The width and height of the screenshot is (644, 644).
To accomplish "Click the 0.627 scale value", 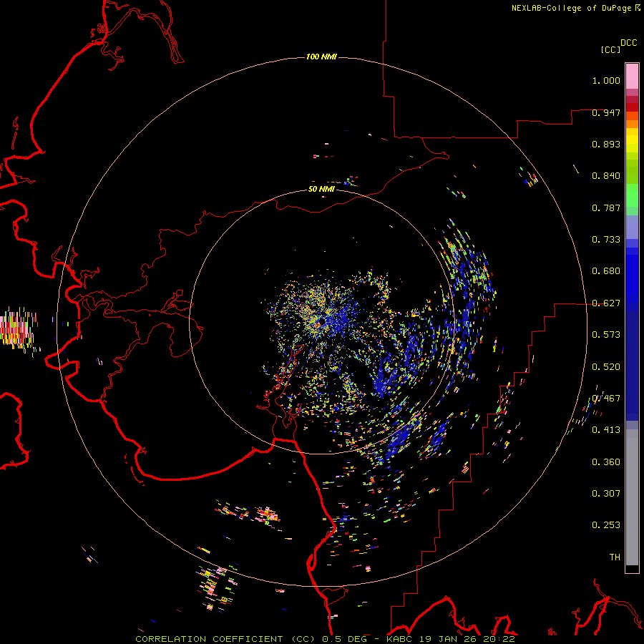I will [606, 303].
